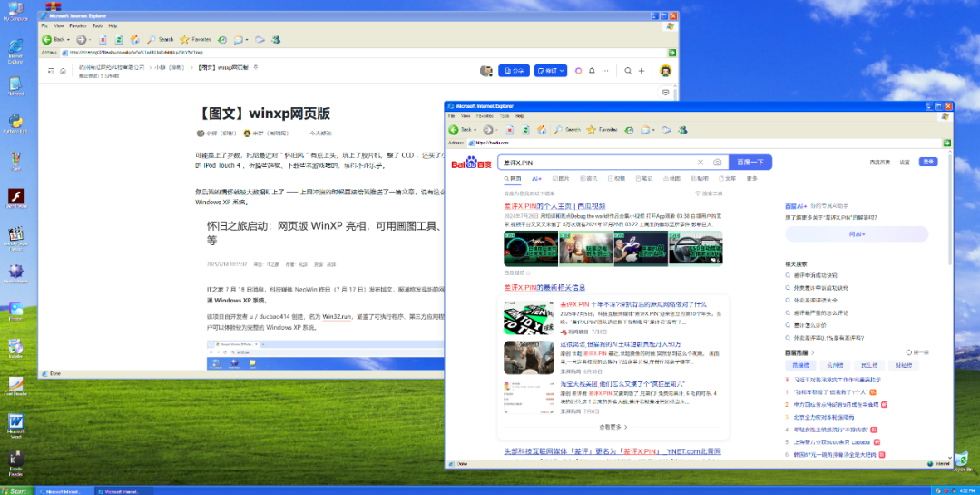Image resolution: width=980 pixels, height=495 pixels.
Task: Click History icon in the Baidu IE toolbar
Action: coord(629,130)
